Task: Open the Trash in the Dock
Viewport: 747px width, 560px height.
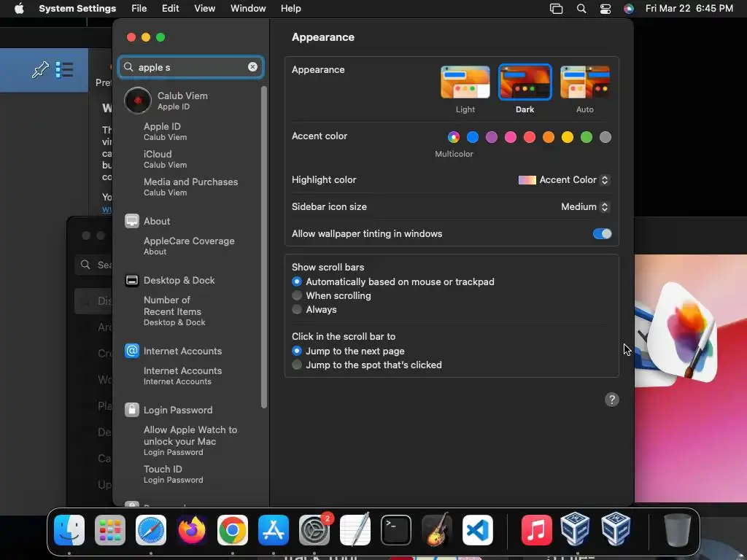Action: pos(678,530)
